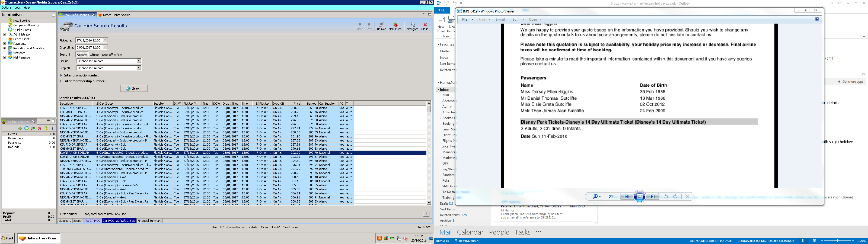The image size is (868, 244).
Task: Open the Burn menu in Photo Viewer
Action: tap(519, 20)
